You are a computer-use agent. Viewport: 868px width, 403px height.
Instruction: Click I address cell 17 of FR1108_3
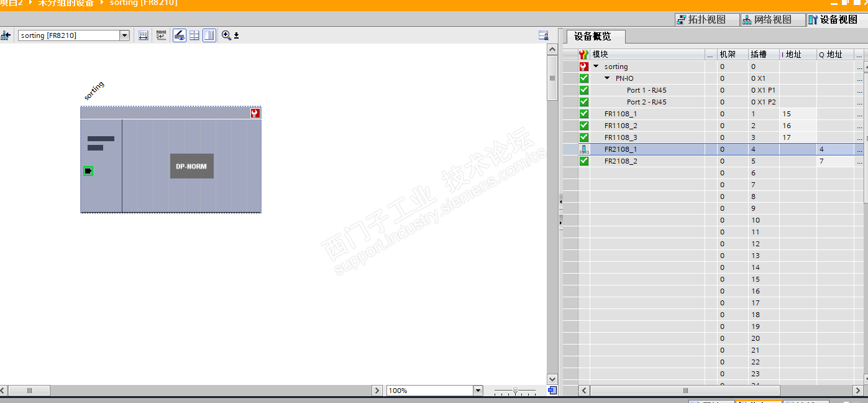tap(798, 137)
